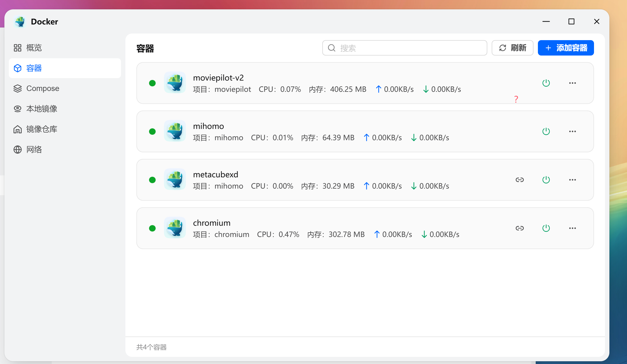Screen dimensions: 627x364
Task: Open the link icon for chromium
Action: click(519, 228)
